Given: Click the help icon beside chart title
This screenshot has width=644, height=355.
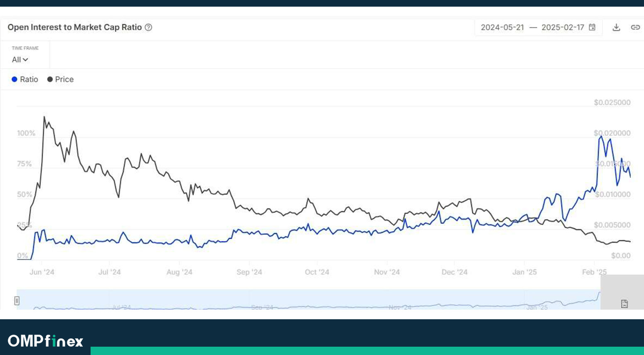Looking at the screenshot, I should [148, 27].
